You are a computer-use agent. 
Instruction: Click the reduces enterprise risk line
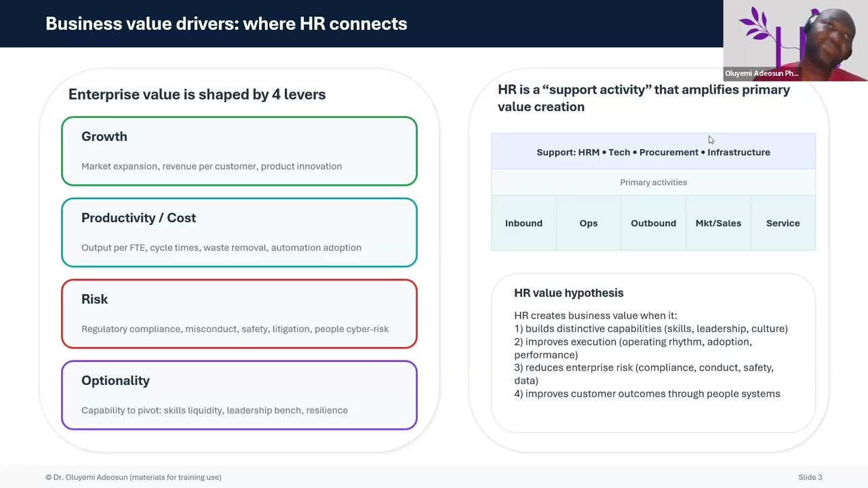tap(644, 374)
